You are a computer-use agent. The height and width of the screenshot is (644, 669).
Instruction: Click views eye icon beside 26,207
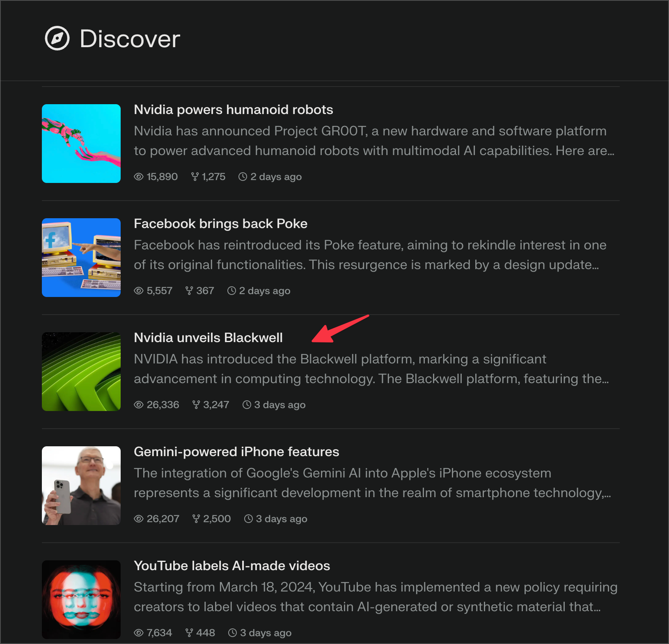[139, 519]
